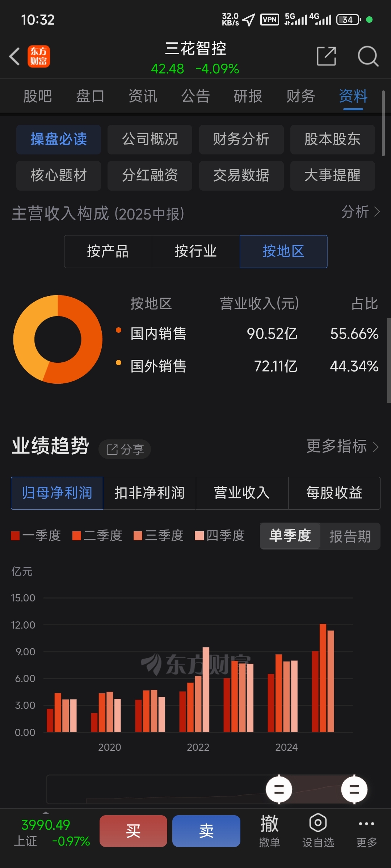Tap the donut chart of regional sales
391x868 pixels.
[x=58, y=339]
